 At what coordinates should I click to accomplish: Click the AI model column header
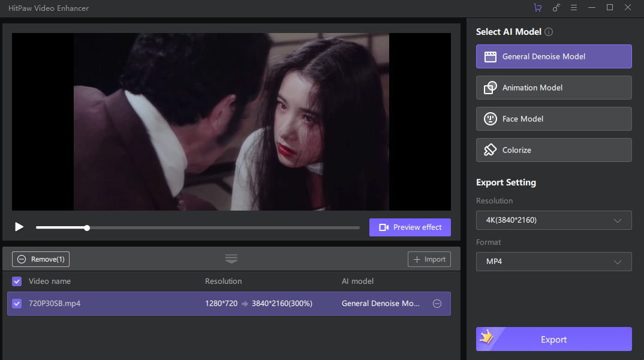358,281
